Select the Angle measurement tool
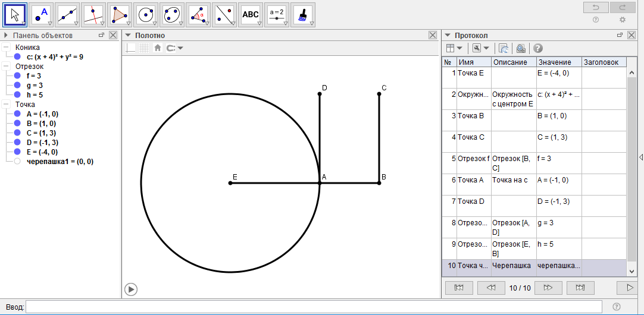The height and width of the screenshot is (315, 644). click(x=198, y=14)
